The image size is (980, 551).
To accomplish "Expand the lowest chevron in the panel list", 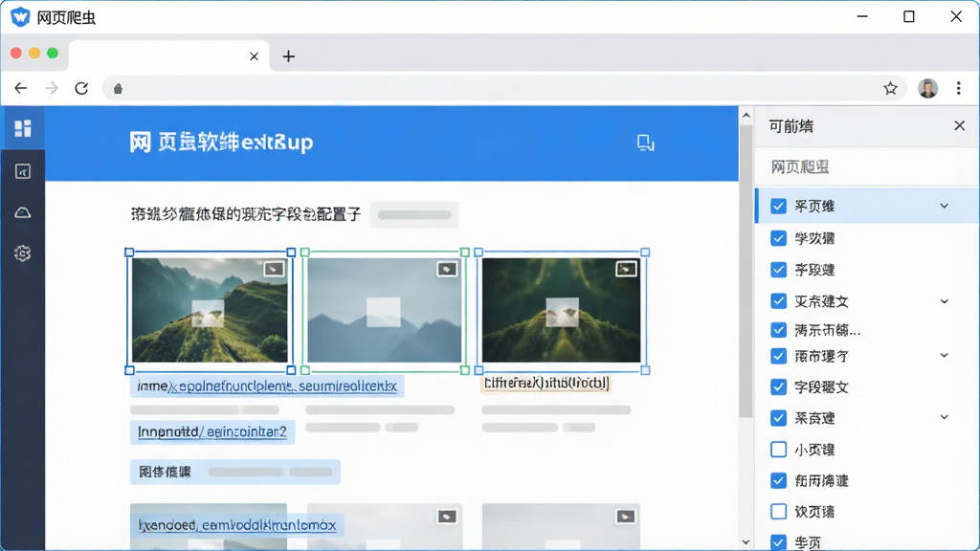I will coord(945,417).
